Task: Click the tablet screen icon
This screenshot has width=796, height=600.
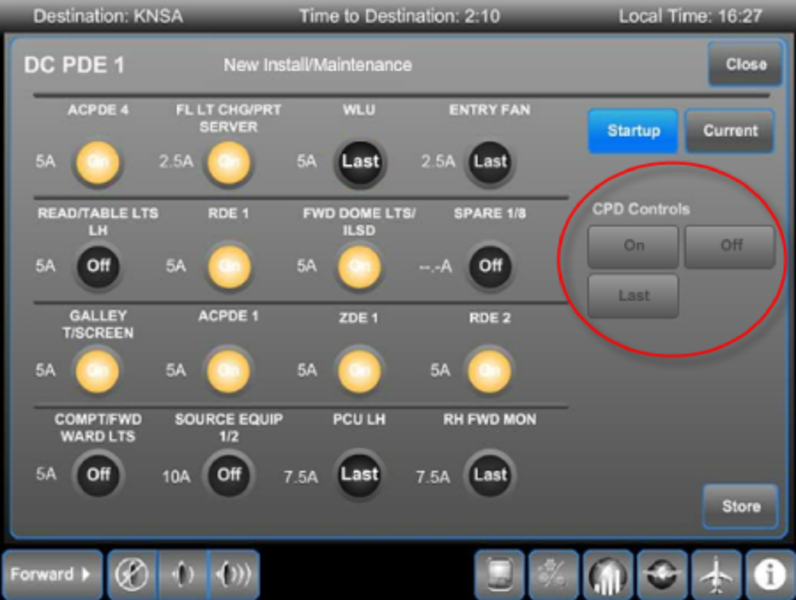Action: [498, 574]
